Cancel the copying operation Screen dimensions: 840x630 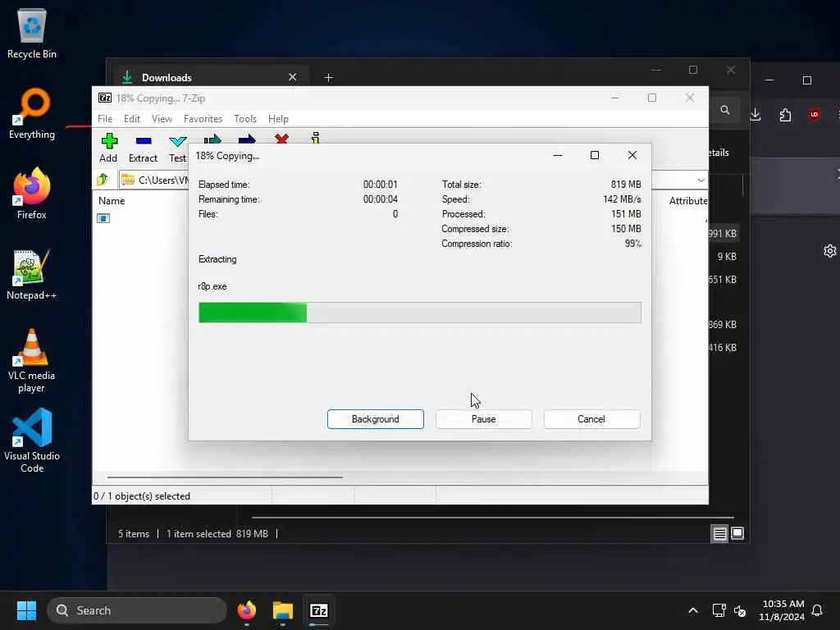[x=591, y=419]
